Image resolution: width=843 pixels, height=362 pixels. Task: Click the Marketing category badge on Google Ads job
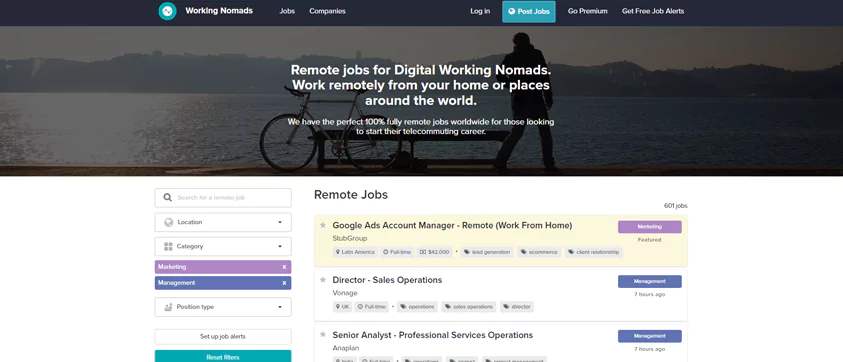pyautogui.click(x=649, y=227)
